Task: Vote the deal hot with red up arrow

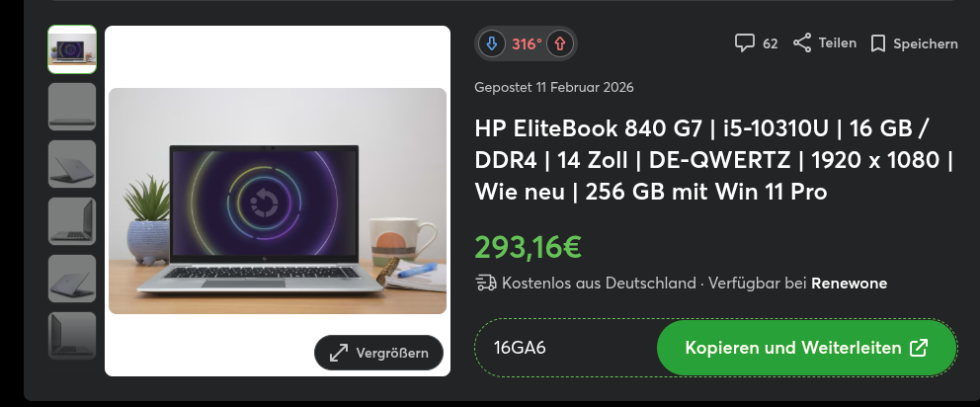Action: tap(560, 43)
